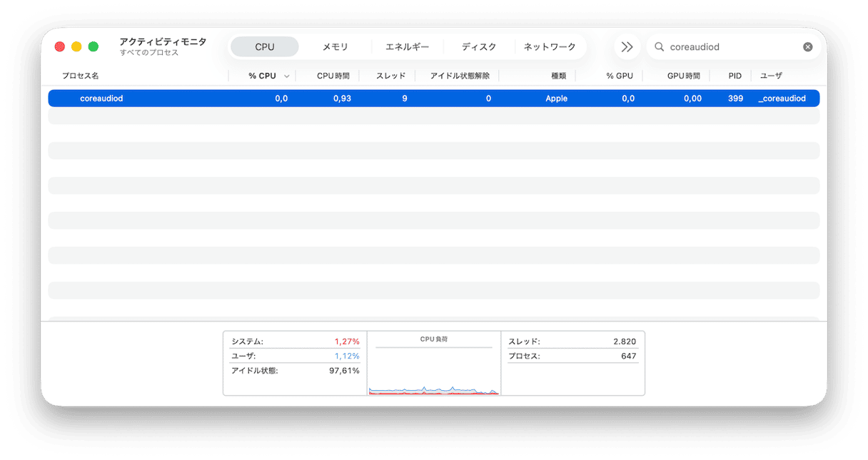
Task: Sort by PID column header
Action: pyautogui.click(x=735, y=76)
